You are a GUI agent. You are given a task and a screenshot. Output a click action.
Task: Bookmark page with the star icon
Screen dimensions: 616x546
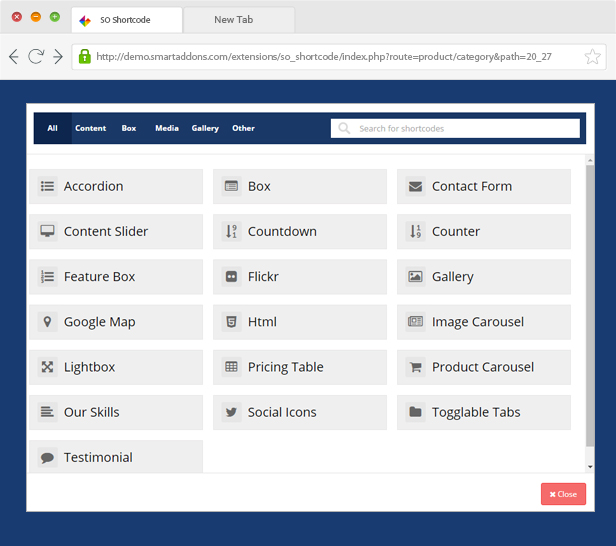(592, 57)
